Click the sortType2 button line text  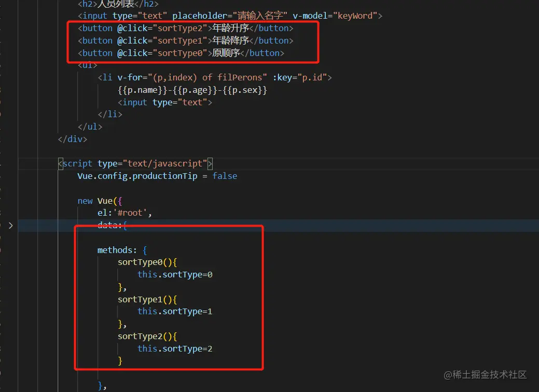coord(185,28)
